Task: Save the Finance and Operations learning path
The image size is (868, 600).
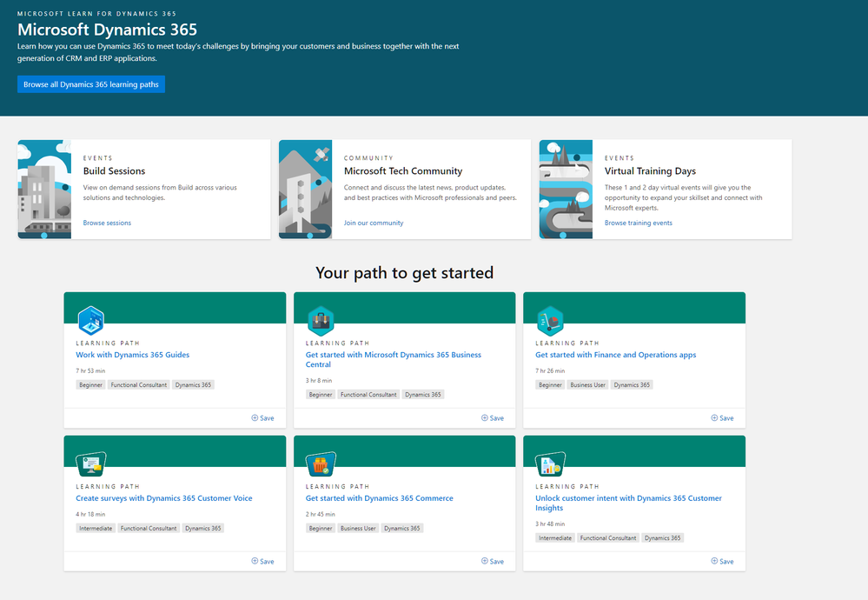Action: 722,418
